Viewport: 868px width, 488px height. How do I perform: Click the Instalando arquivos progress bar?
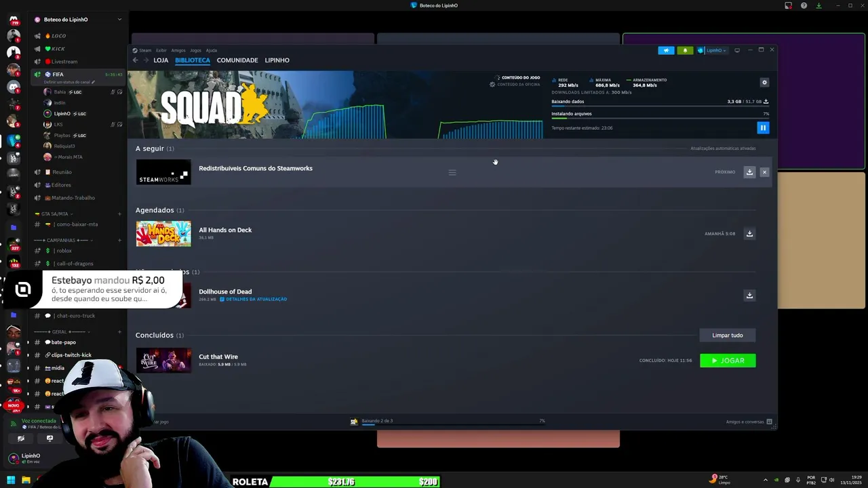click(660, 118)
